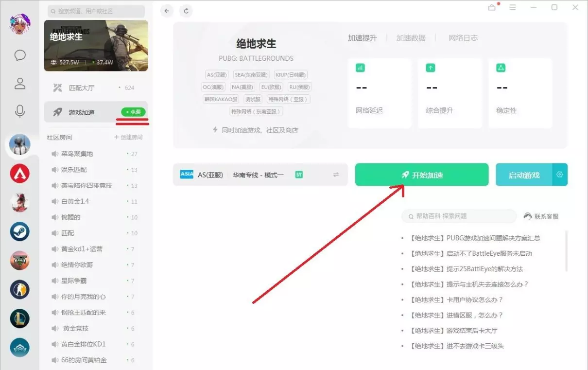Click the 绝地求生 PUBG banner thumbnail
The height and width of the screenshot is (370, 588).
96,45
